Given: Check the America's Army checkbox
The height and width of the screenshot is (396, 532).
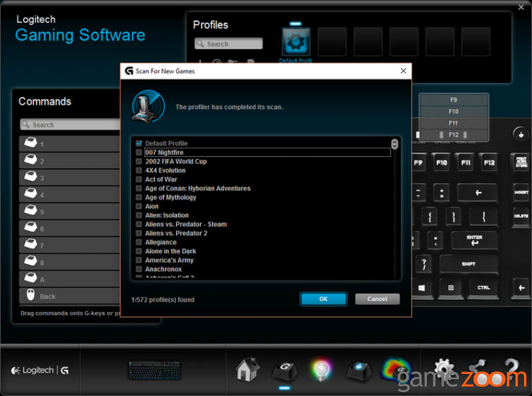Looking at the screenshot, I should 139,260.
